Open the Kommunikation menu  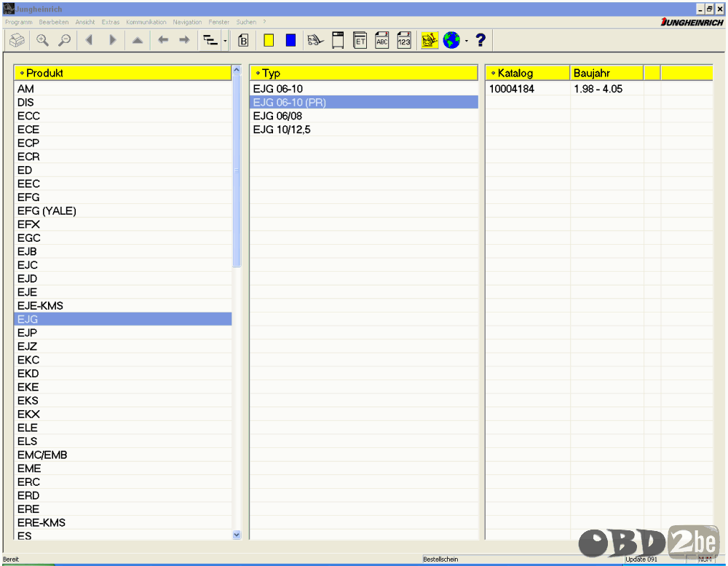pyautogui.click(x=146, y=22)
